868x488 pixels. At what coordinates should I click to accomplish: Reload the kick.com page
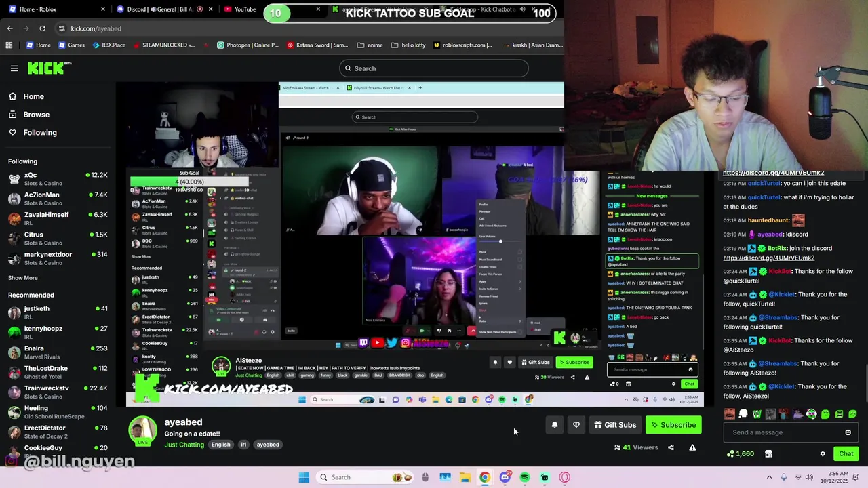pyautogui.click(x=42, y=28)
